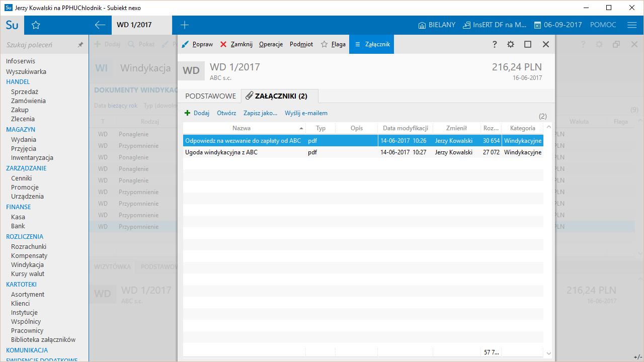644x362 pixels.
Task: Click the question mark help icon in dialog
Action: click(x=494, y=44)
